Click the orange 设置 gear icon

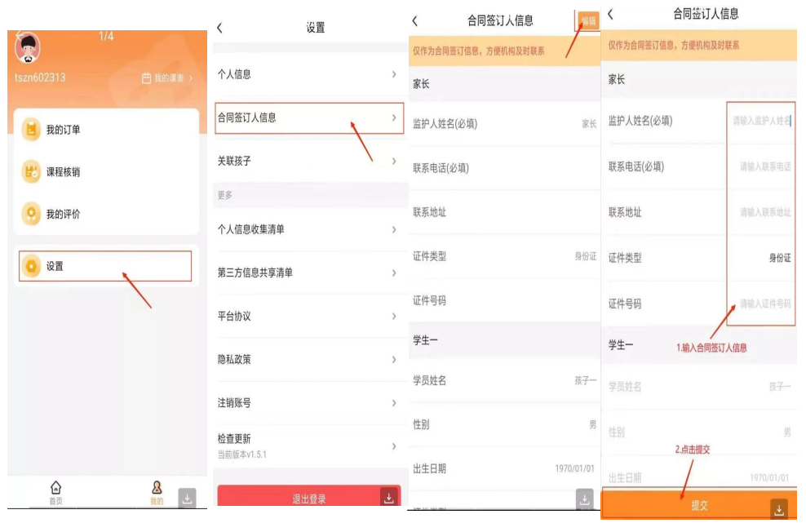[31, 266]
